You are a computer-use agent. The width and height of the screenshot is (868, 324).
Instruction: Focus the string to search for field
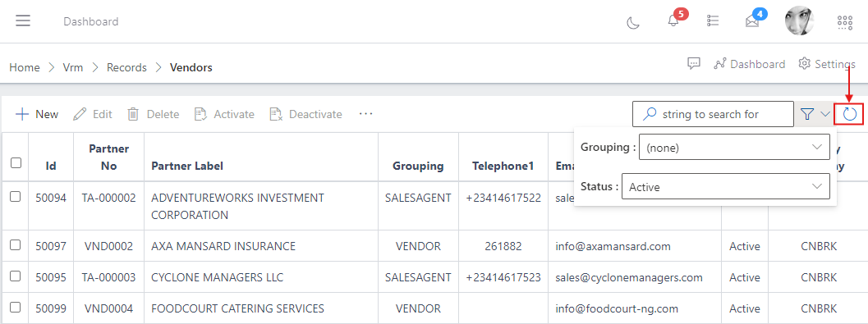tap(713, 114)
